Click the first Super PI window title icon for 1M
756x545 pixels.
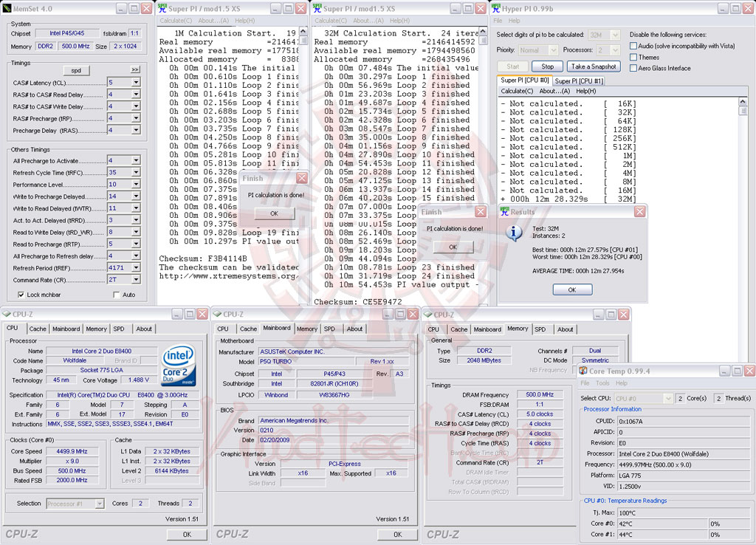[x=162, y=8]
